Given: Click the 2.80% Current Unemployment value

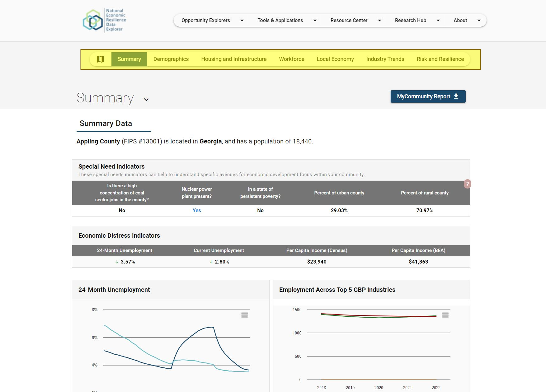Looking at the screenshot, I should pyautogui.click(x=222, y=262).
